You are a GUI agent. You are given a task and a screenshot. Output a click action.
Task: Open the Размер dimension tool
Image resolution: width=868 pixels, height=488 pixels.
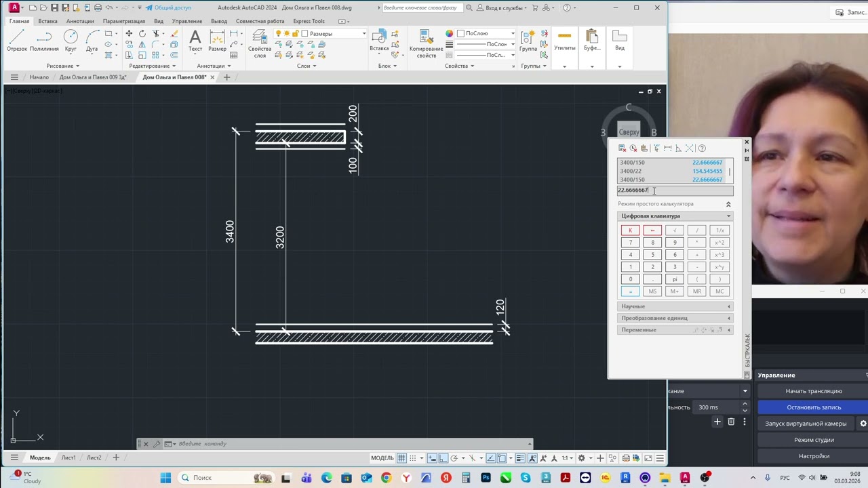[x=217, y=41]
